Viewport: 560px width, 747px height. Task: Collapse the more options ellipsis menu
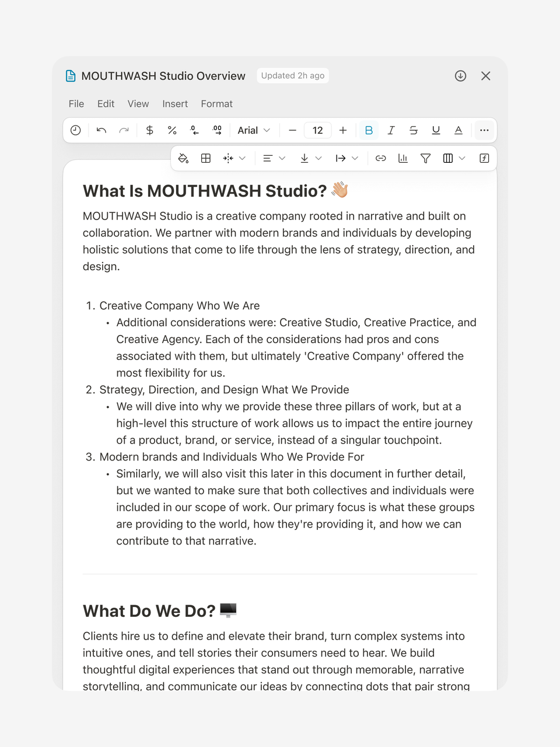tap(484, 130)
